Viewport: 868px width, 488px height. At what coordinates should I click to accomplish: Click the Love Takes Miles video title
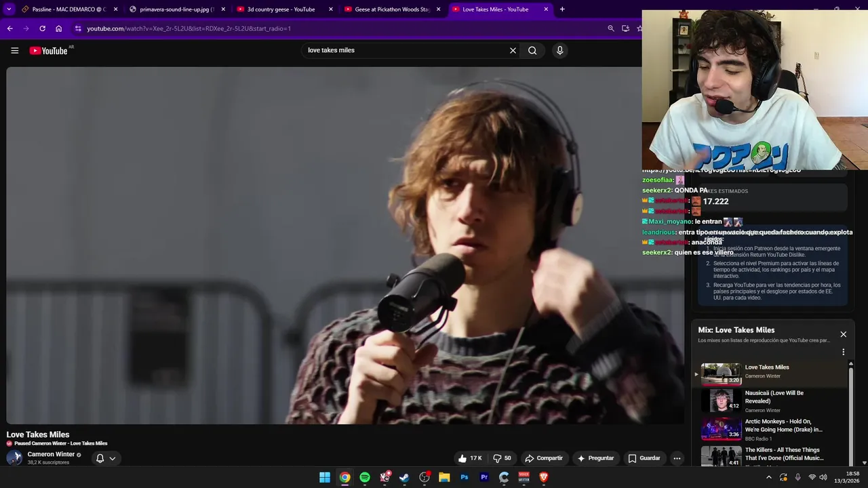[38, 434]
